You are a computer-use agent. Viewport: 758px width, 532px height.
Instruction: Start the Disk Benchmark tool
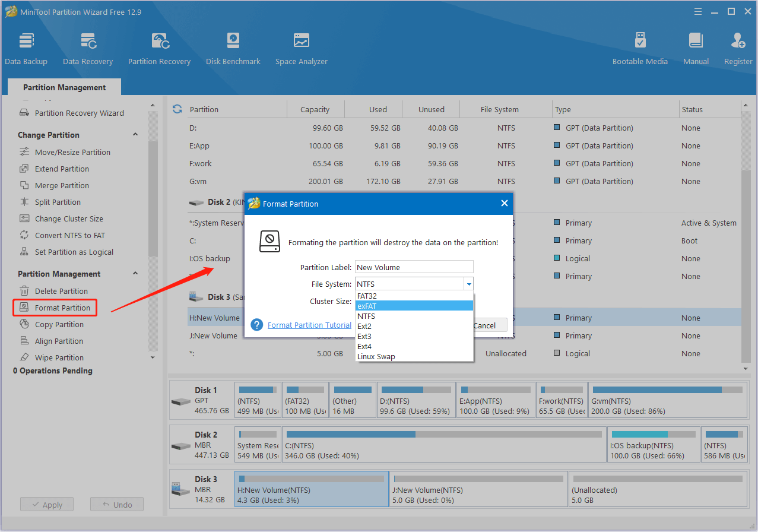coord(233,49)
